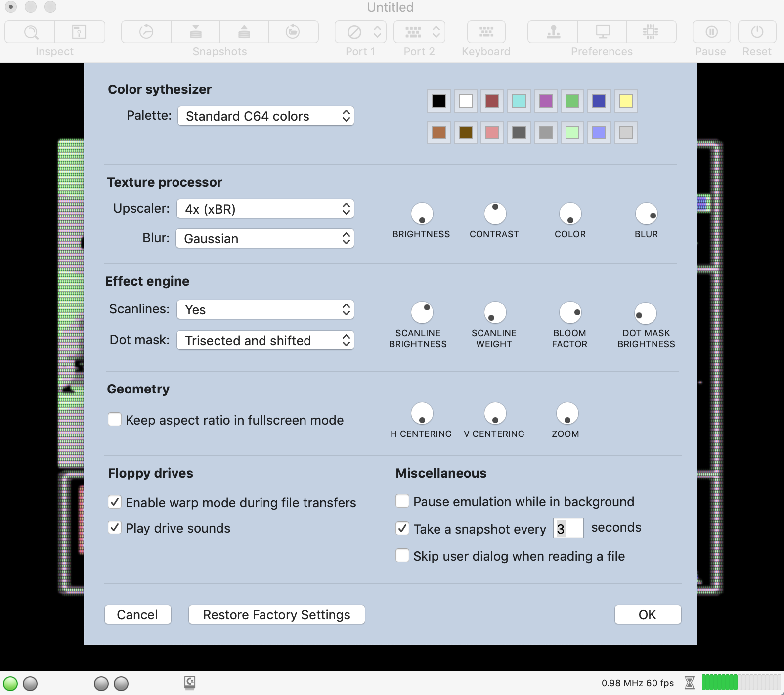Click the Commodore cartridge icon in status bar

[190, 683]
